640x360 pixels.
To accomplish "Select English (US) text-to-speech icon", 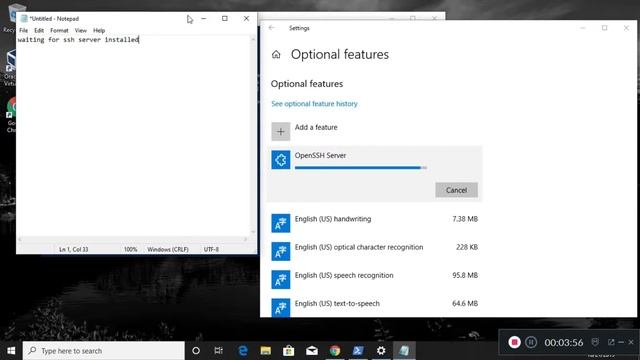I will pyautogui.click(x=281, y=308).
